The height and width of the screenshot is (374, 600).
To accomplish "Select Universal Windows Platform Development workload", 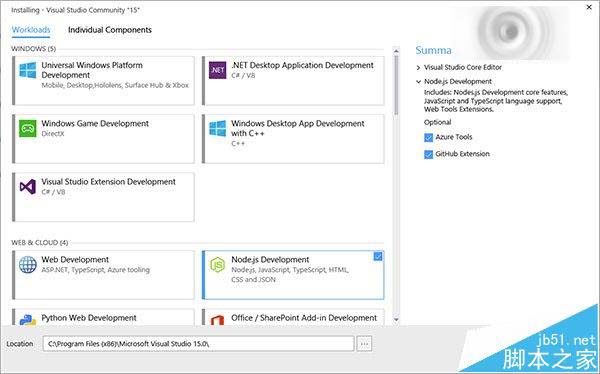I will click(103, 81).
